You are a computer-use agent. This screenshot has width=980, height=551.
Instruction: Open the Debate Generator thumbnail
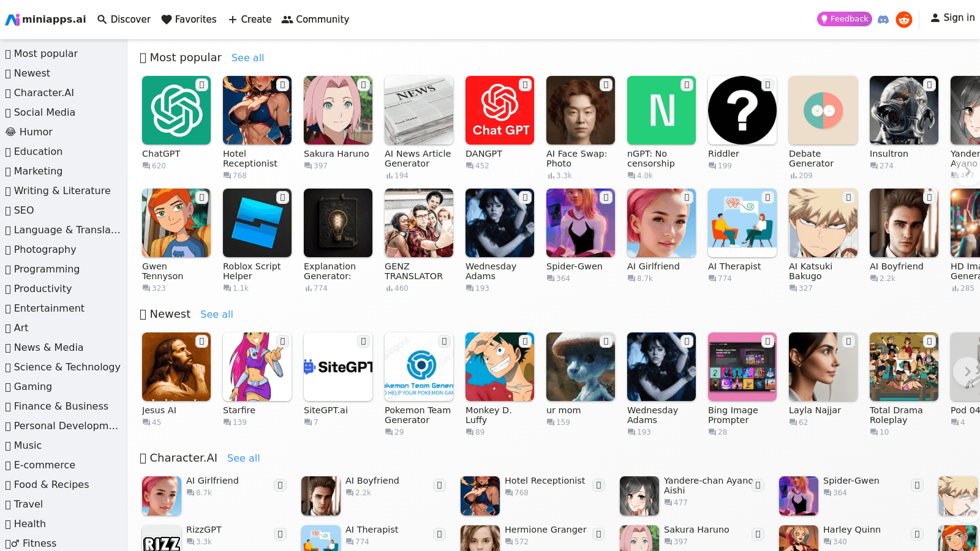(x=823, y=110)
